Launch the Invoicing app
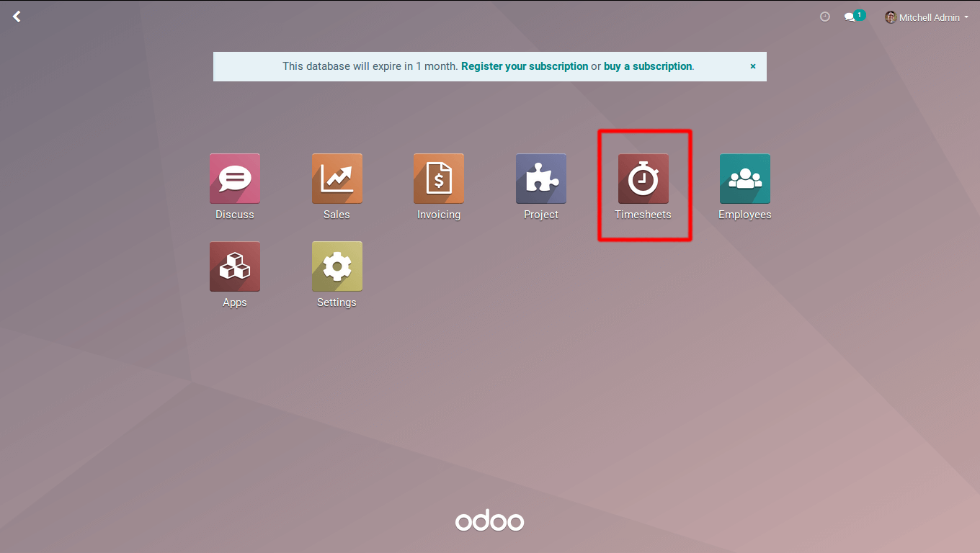 439,179
